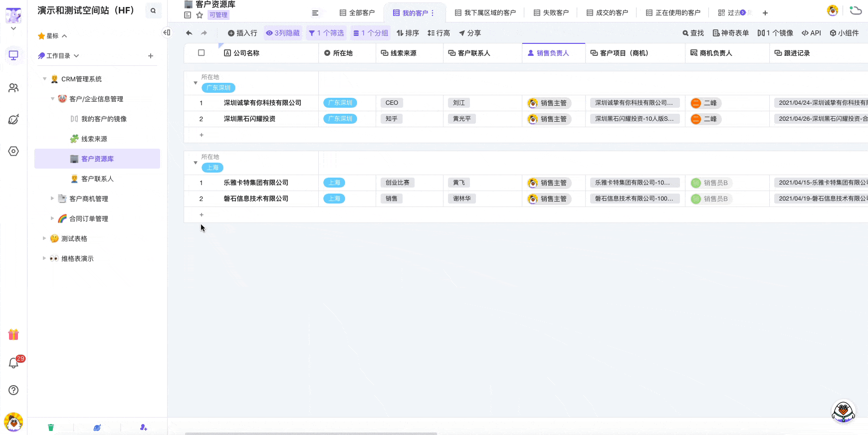Star the 客户资源库 datasheet

[x=200, y=15]
